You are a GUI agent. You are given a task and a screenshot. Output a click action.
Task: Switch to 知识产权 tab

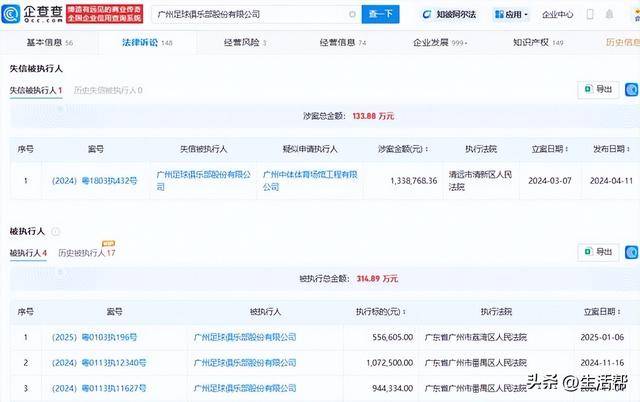coord(538,42)
